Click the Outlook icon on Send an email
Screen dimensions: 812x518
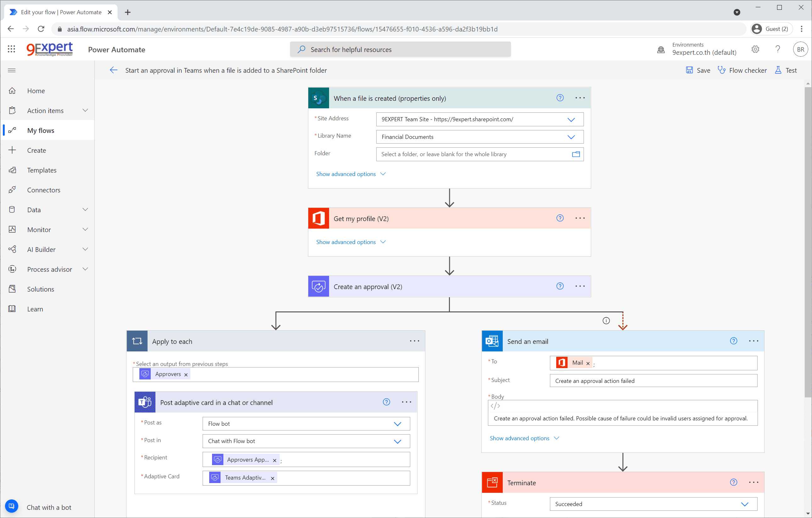click(x=492, y=341)
